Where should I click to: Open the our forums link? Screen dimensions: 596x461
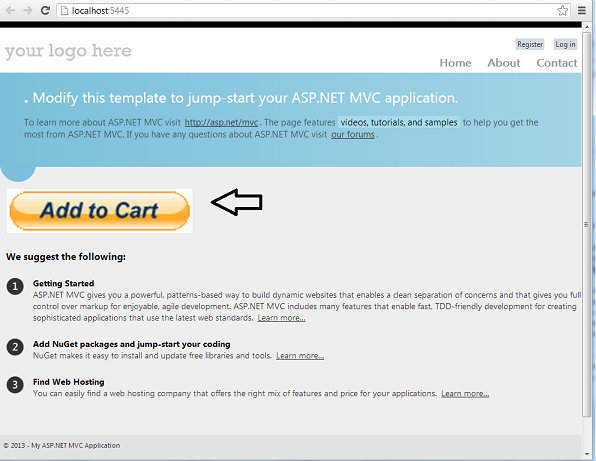(x=353, y=135)
